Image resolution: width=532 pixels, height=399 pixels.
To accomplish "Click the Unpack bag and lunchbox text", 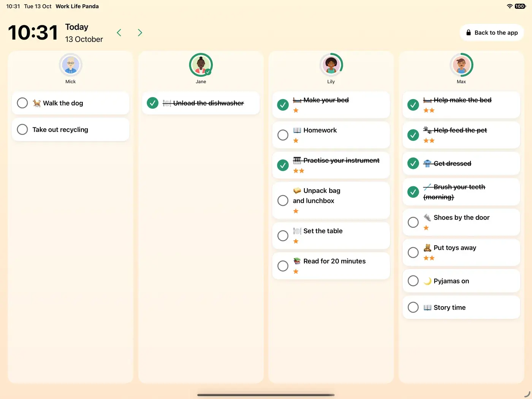I will (x=317, y=196).
